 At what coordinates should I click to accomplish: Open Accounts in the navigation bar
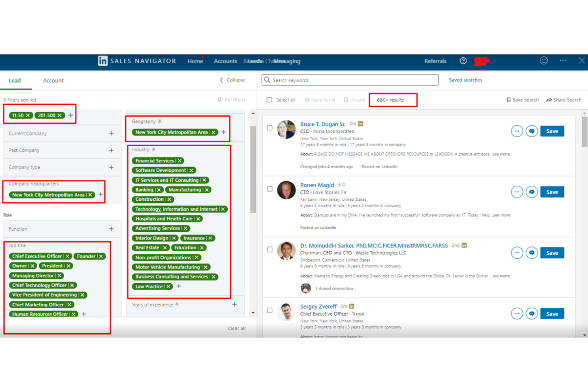tap(225, 61)
